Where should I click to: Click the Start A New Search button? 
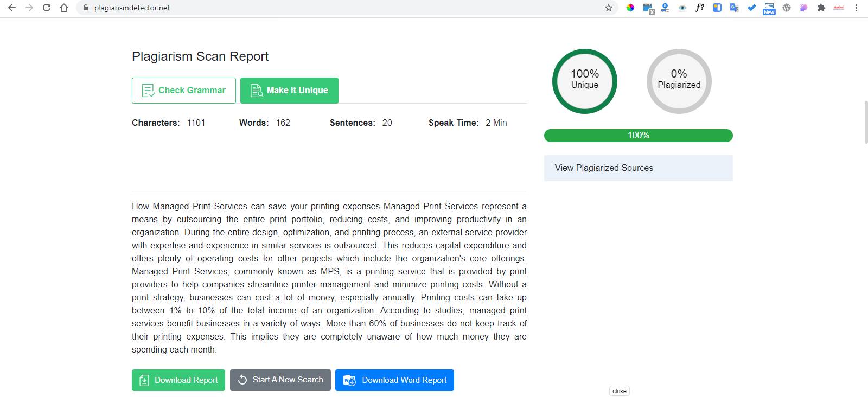pos(280,380)
